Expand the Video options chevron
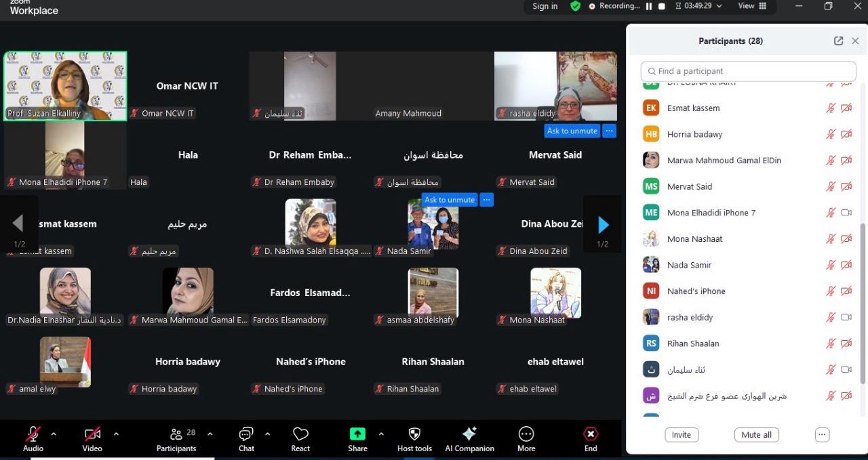 coord(116,434)
